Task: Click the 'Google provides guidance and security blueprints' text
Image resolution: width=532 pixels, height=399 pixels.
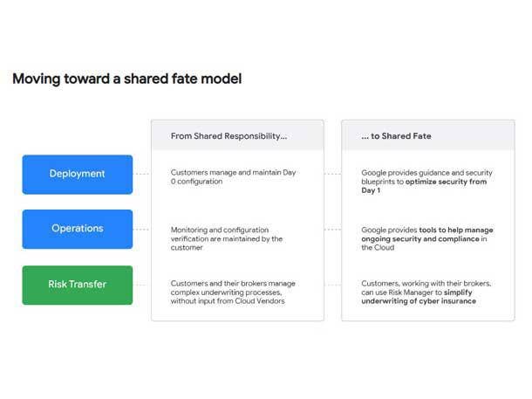Action: tap(419, 173)
